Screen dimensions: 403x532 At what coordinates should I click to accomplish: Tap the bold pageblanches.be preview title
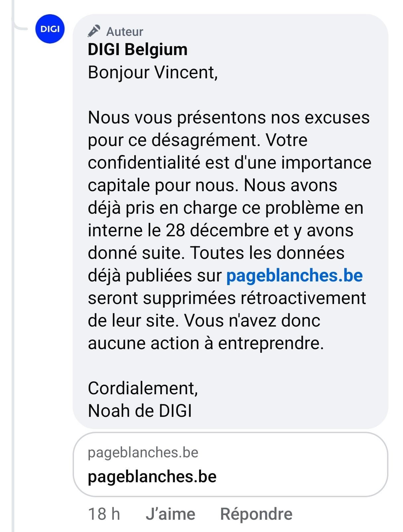[x=152, y=477]
